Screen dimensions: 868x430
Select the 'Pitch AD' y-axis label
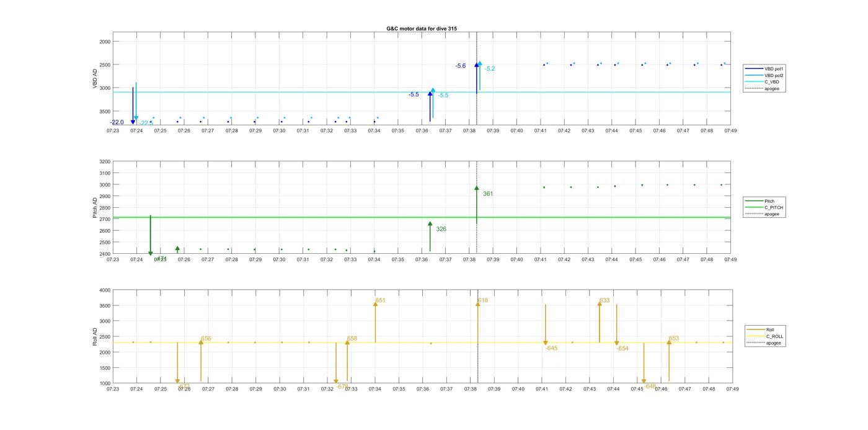click(x=95, y=208)
